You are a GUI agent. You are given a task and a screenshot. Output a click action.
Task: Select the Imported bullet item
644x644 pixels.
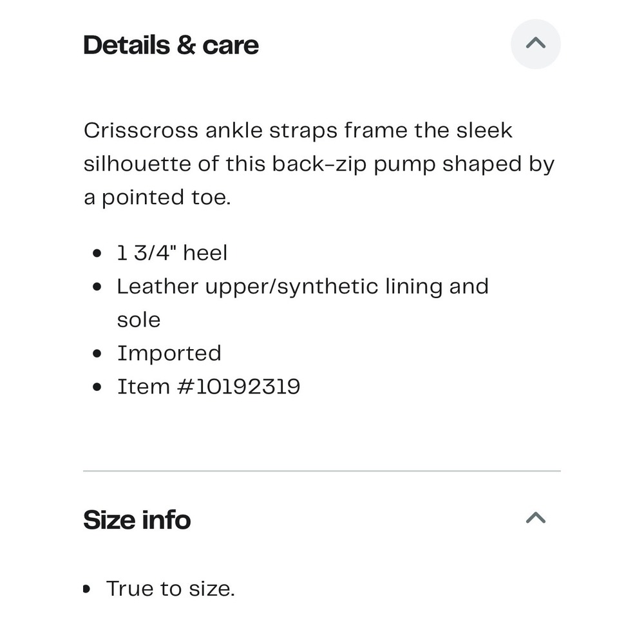click(x=169, y=353)
